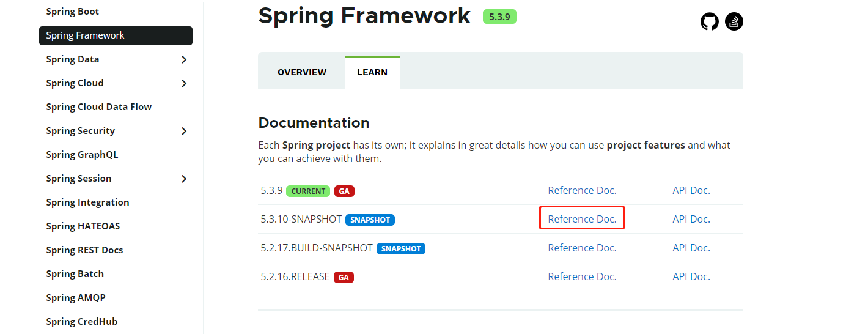Expand the Spring Data submenu chevron
This screenshot has height=334, width=868.
(x=184, y=59)
